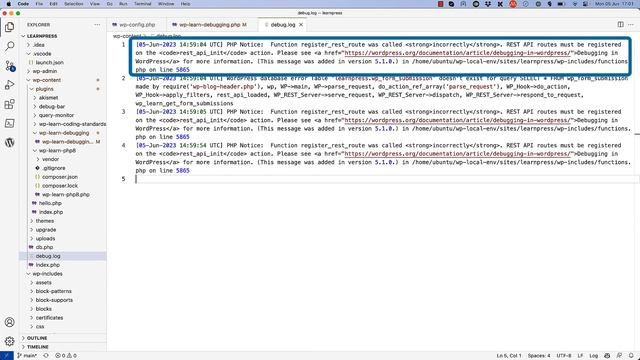Change LF end of line sequence
Viewport: 640px width, 360px height.
coord(580,356)
